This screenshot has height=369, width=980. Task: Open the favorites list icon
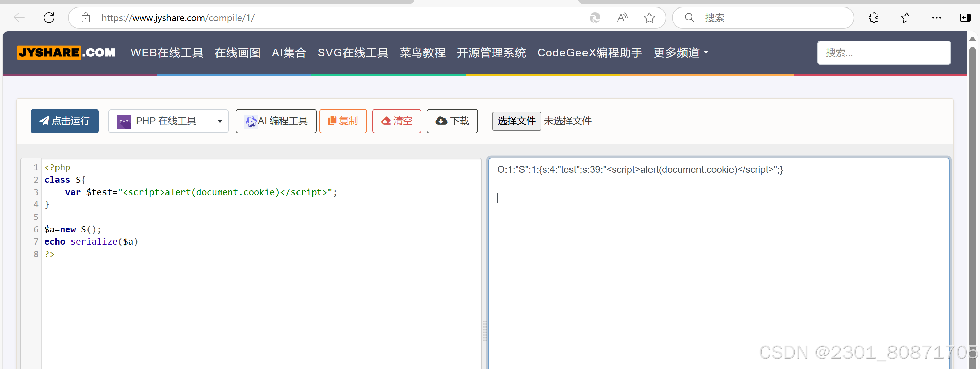coord(906,18)
